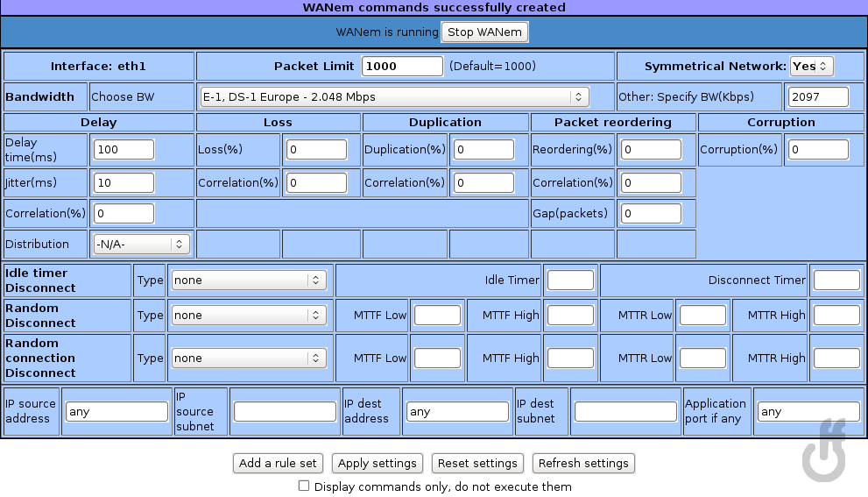868x497 pixels.
Task: Click the Bandwidth row label
Action: click(x=40, y=97)
